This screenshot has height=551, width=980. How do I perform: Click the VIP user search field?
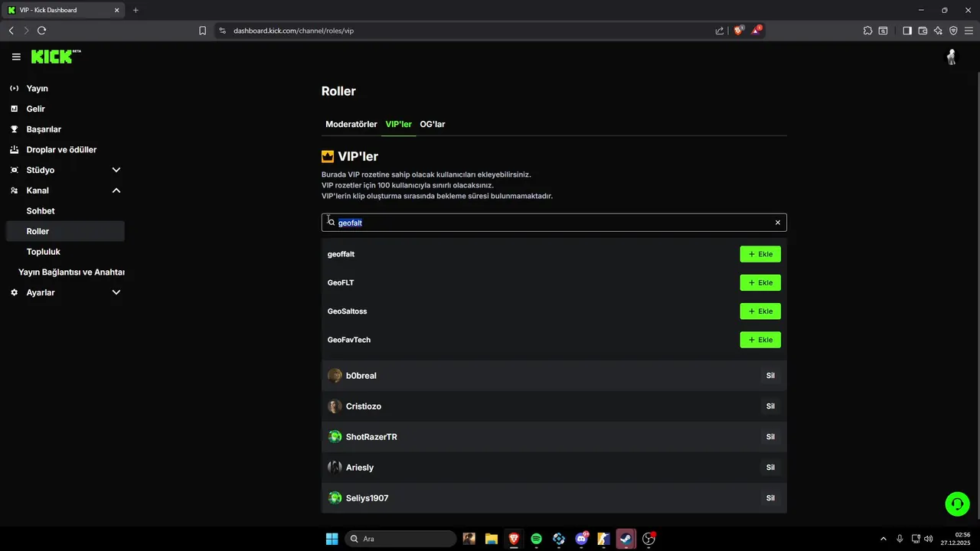(x=554, y=223)
